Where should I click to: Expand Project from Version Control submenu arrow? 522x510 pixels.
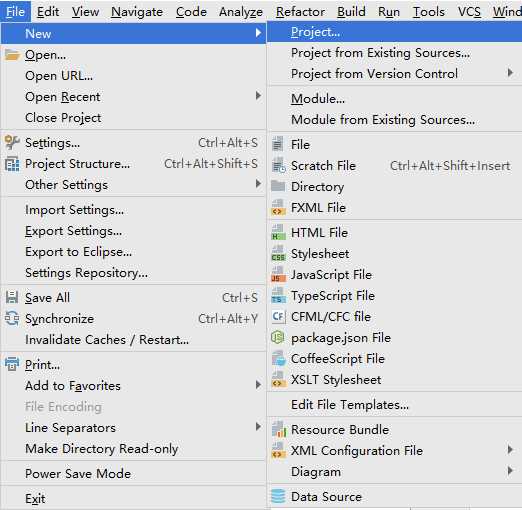[x=510, y=73]
